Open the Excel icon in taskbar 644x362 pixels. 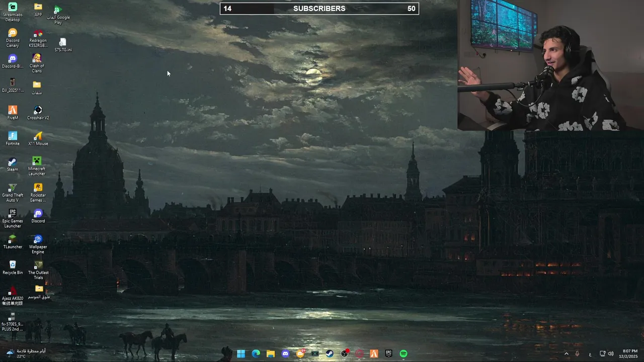point(315,354)
